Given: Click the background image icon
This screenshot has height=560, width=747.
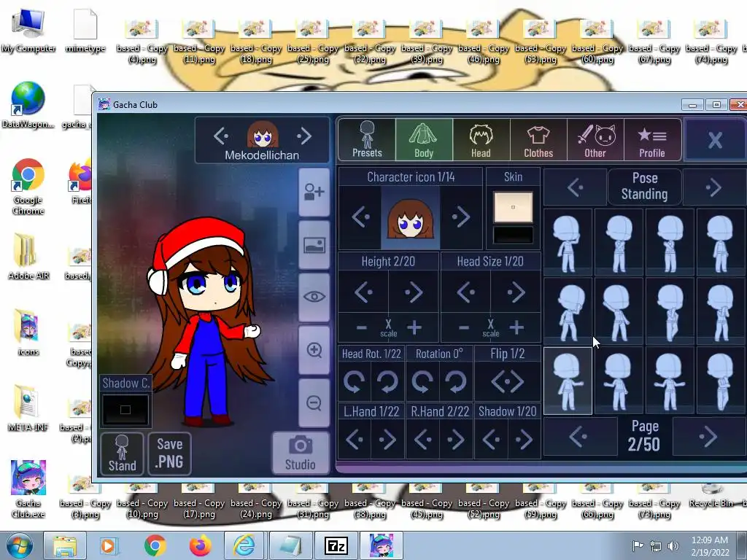Looking at the screenshot, I should point(314,245).
